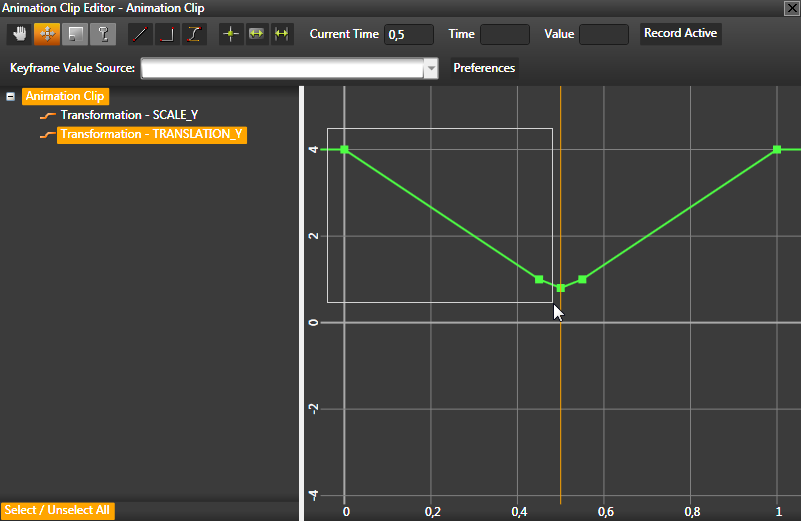The height and width of the screenshot is (521, 801).
Task: Set linear interpolation mode
Action: pyautogui.click(x=141, y=34)
